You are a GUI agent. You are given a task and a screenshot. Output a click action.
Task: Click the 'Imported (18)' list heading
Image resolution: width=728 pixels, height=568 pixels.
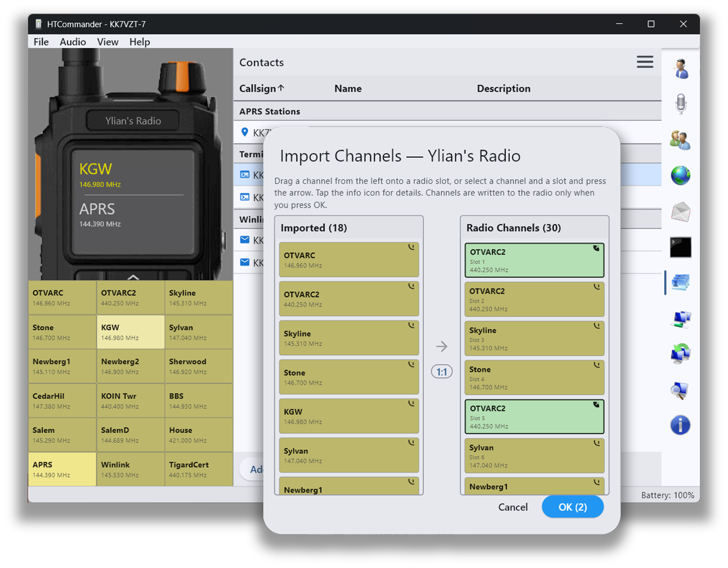(314, 228)
